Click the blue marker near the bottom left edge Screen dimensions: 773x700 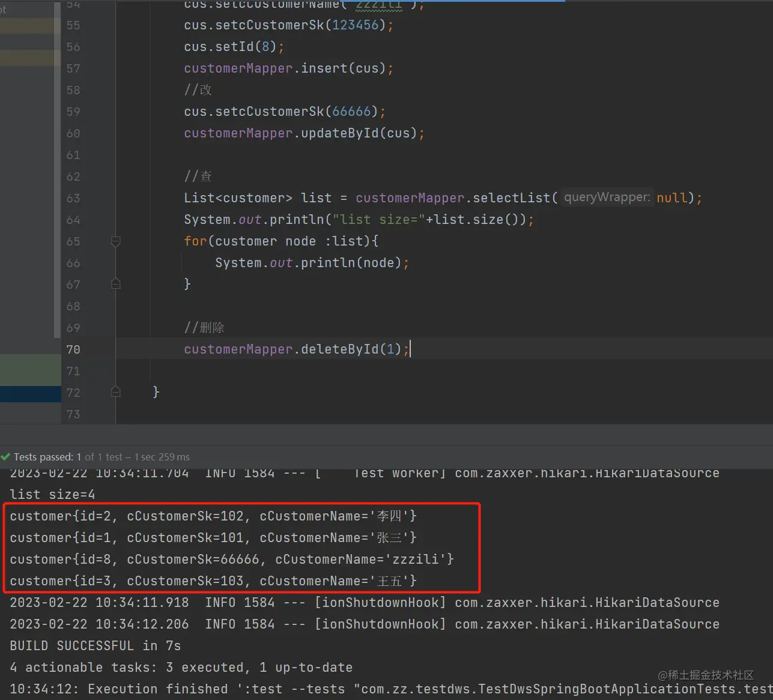(30, 393)
